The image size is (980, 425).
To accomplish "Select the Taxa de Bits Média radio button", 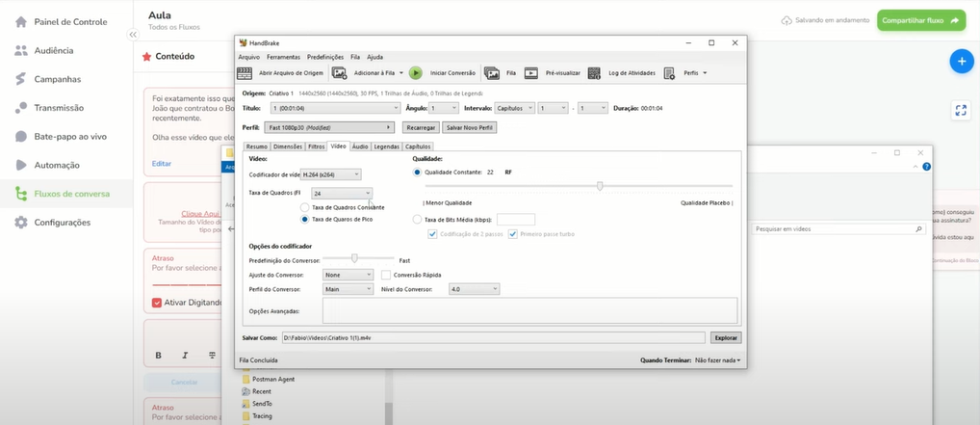I will [417, 219].
